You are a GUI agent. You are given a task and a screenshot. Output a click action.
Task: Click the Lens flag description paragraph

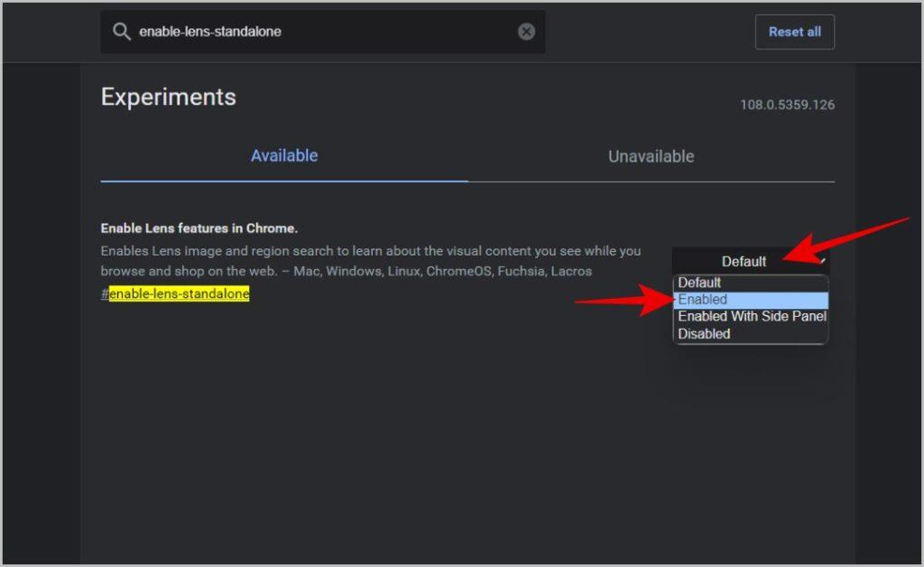371,261
